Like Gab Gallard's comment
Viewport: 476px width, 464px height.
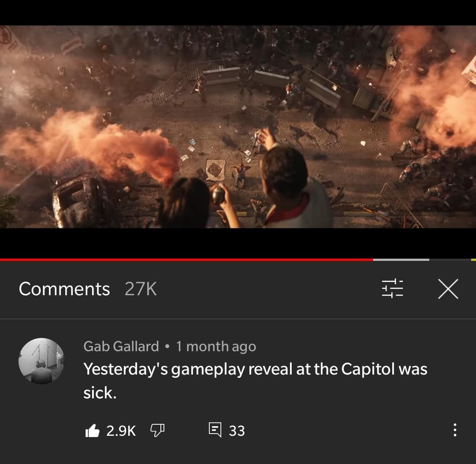tap(92, 431)
